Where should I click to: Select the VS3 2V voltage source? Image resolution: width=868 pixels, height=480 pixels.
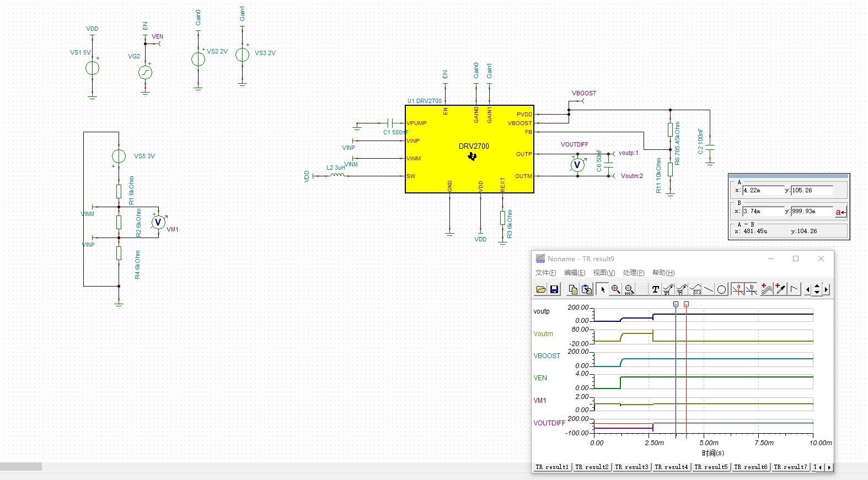click(x=242, y=55)
